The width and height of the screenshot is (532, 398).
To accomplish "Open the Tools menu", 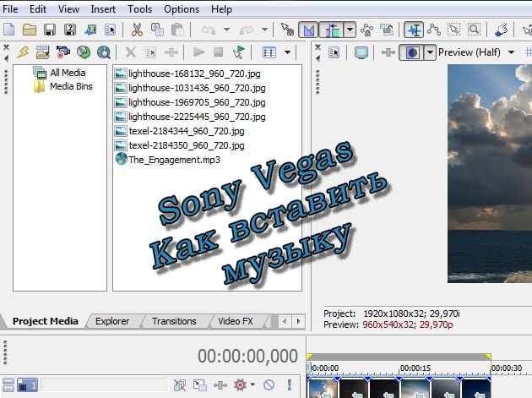I will pyautogui.click(x=140, y=9).
